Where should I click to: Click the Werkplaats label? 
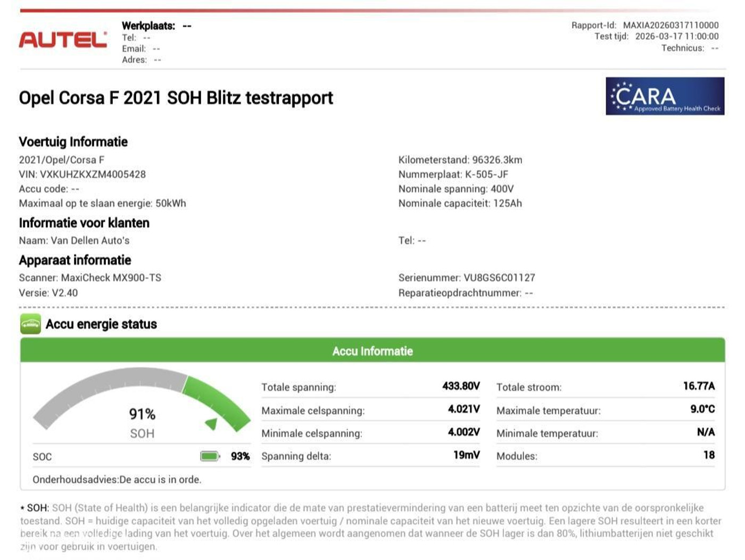pyautogui.click(x=148, y=26)
